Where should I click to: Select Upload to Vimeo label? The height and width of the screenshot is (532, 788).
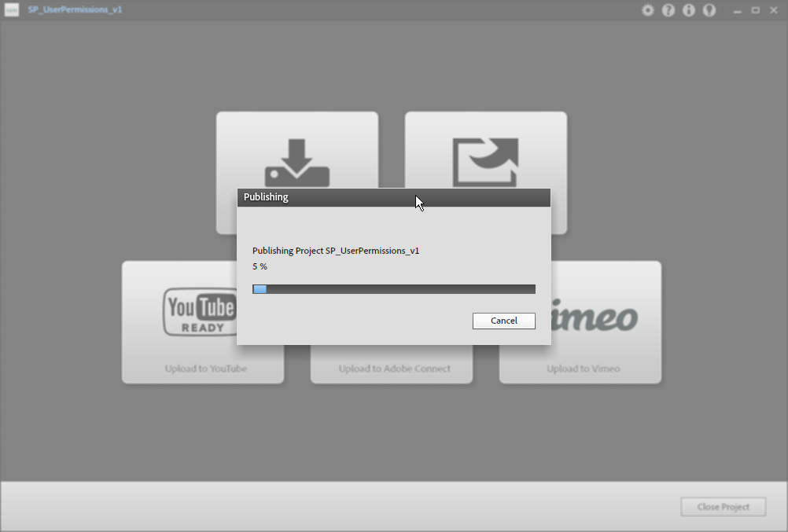[583, 369]
